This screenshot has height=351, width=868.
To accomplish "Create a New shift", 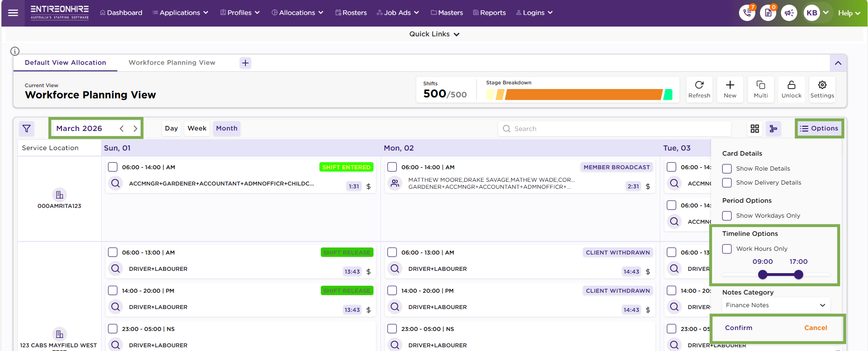I will [730, 89].
